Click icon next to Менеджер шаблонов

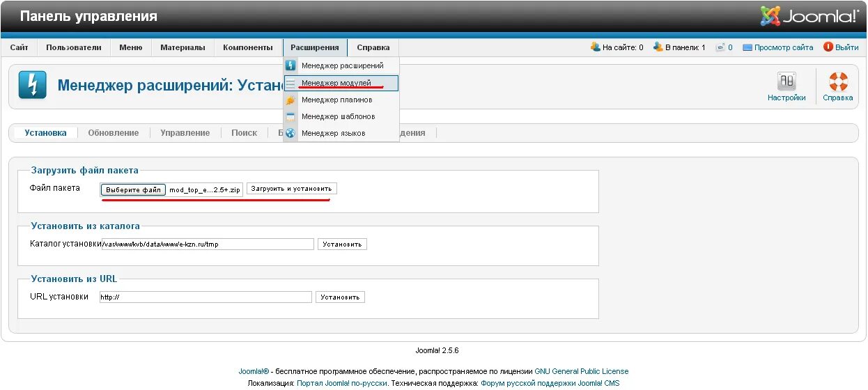click(290, 116)
